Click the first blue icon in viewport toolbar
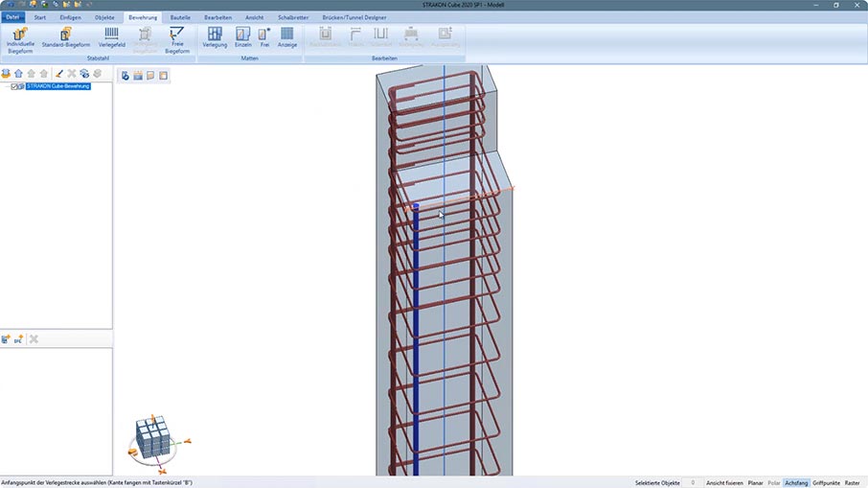Viewport: 868px width, 488px height. 126,76
